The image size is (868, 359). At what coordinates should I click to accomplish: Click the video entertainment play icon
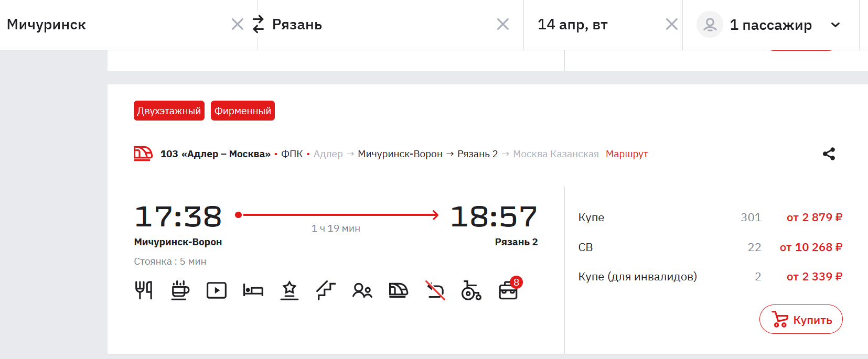click(217, 290)
